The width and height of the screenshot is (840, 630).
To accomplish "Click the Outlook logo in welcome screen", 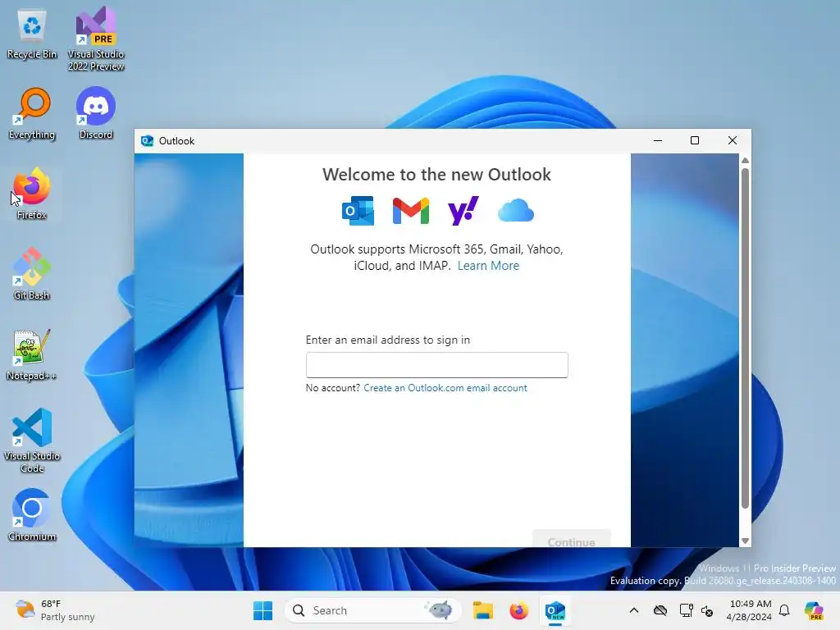I will pyautogui.click(x=358, y=211).
